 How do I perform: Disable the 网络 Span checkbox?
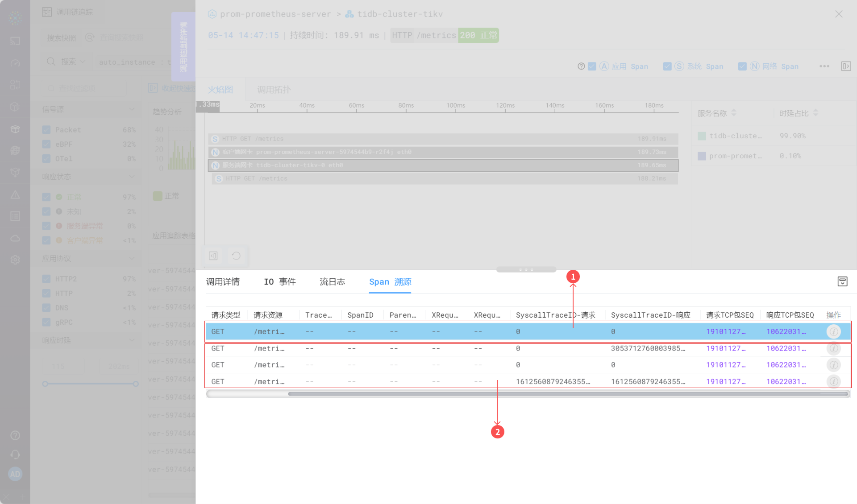click(x=742, y=66)
